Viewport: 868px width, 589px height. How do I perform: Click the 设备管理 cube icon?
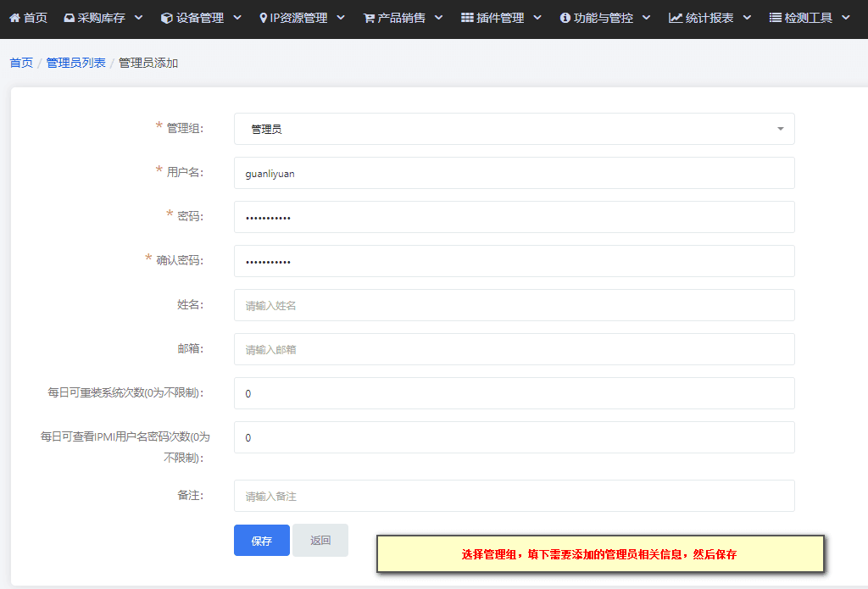(167, 18)
